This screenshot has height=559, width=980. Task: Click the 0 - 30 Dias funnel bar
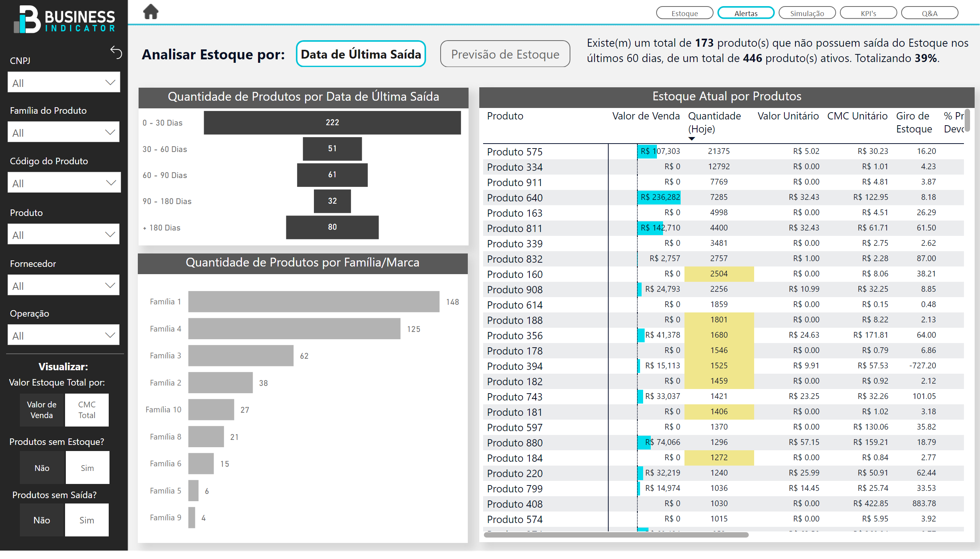[332, 123]
